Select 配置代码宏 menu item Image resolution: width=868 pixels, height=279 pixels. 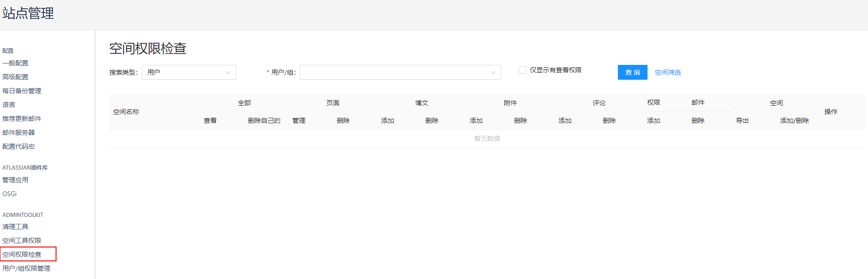click(x=19, y=146)
